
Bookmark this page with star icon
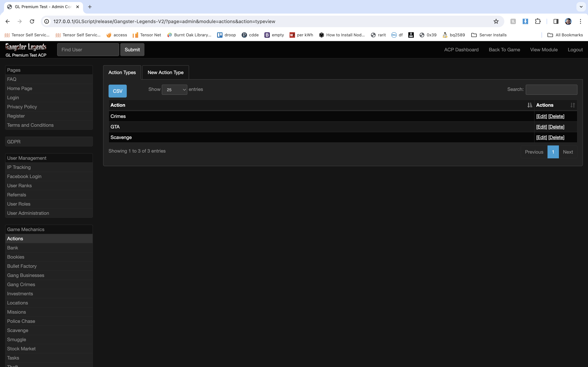click(x=496, y=21)
